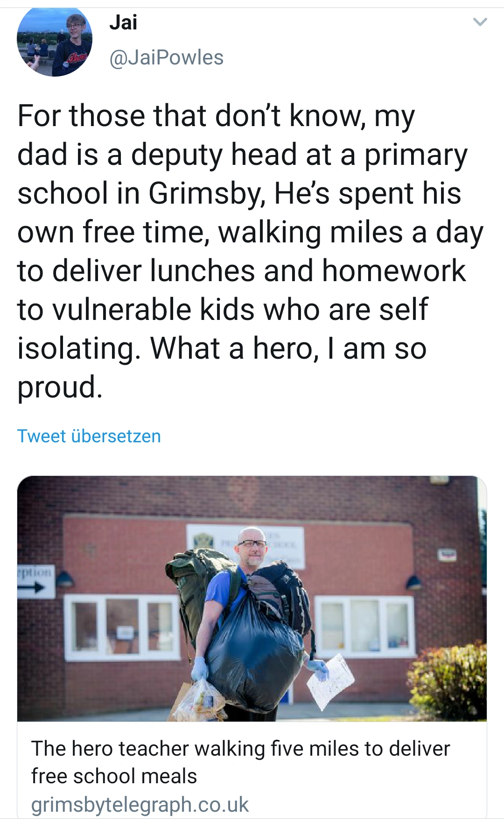
Task: Click the final word 'proud.' of the tweet
Action: click(x=60, y=387)
